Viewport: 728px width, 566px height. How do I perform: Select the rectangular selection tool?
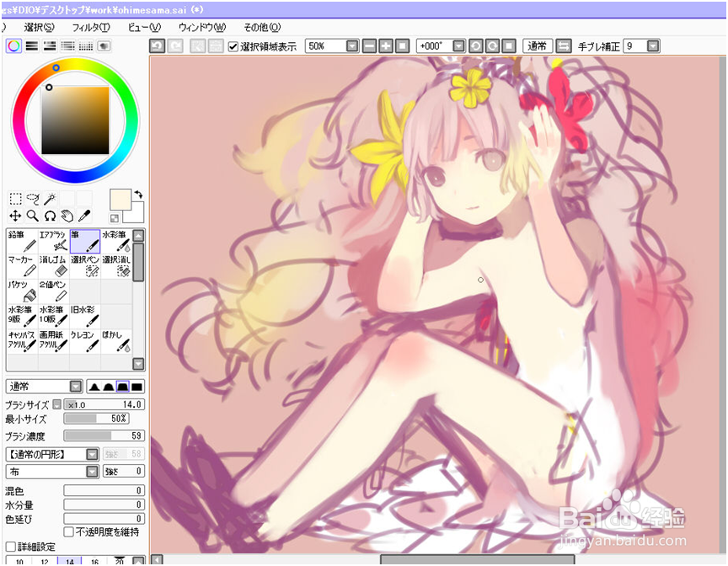click(16, 199)
